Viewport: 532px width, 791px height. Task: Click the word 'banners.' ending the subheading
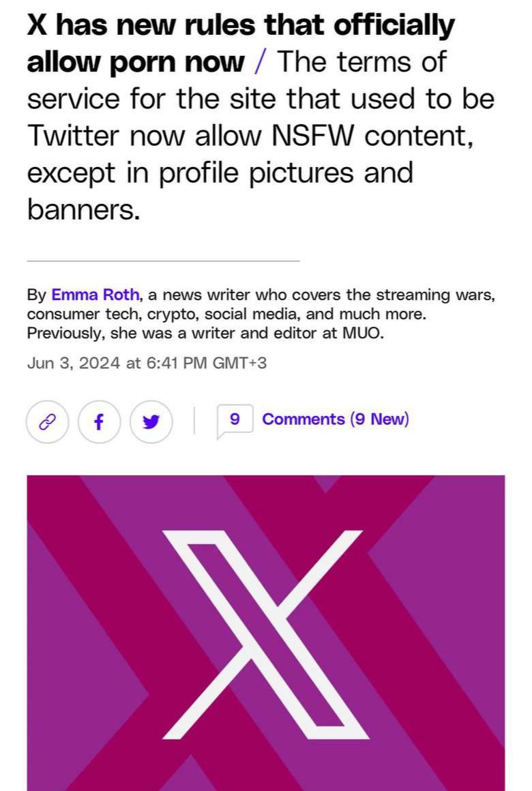point(83,209)
